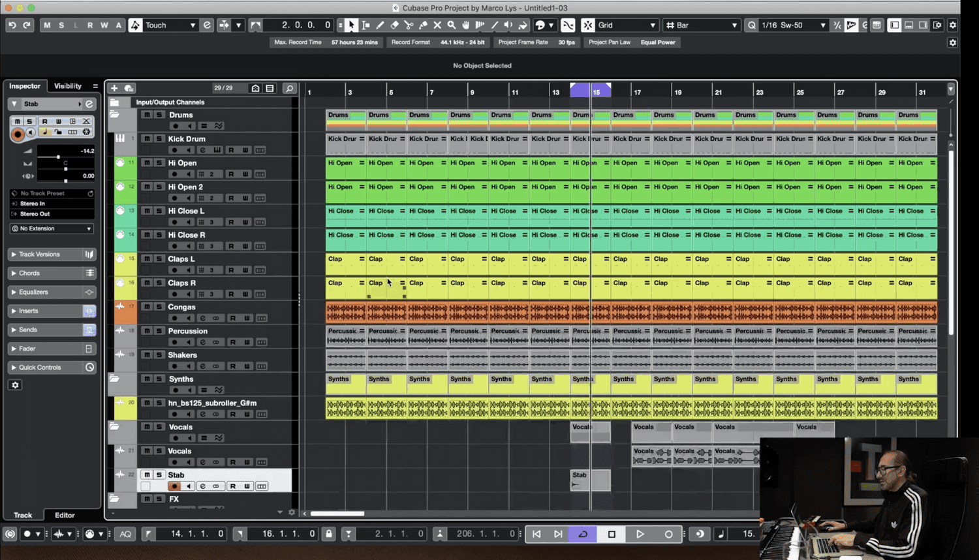979x560 pixels.
Task: Open the track list settings gear at bottom
Action: point(292,512)
